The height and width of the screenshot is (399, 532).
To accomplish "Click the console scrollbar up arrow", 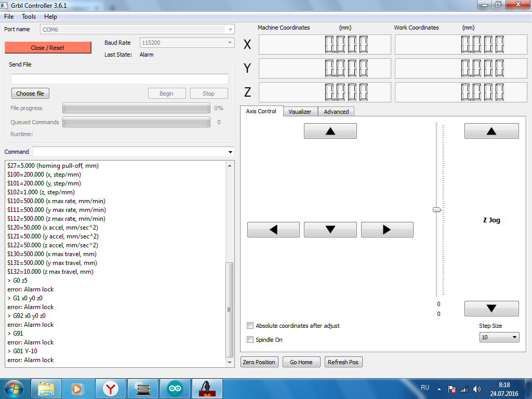I will 230,166.
